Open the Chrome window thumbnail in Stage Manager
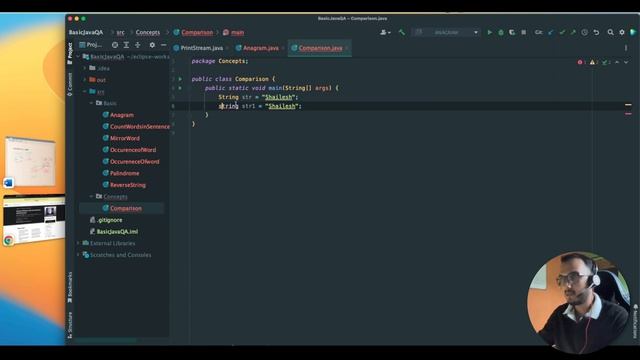 coord(34,221)
